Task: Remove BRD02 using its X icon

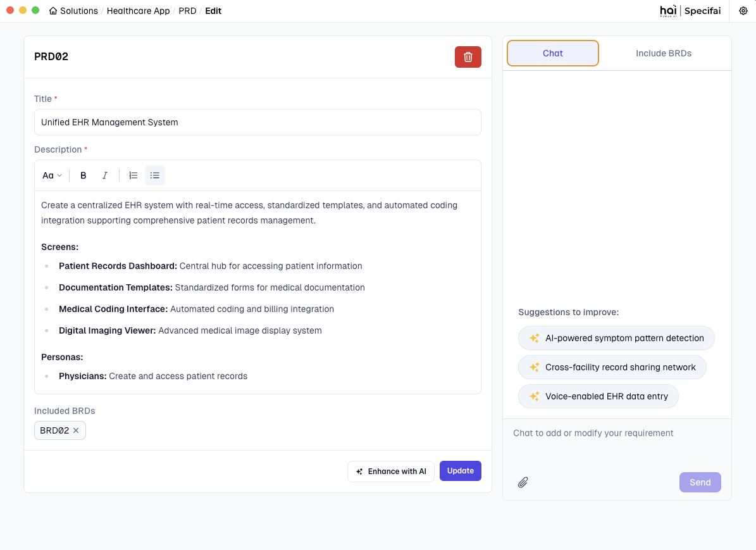Action: tap(76, 430)
